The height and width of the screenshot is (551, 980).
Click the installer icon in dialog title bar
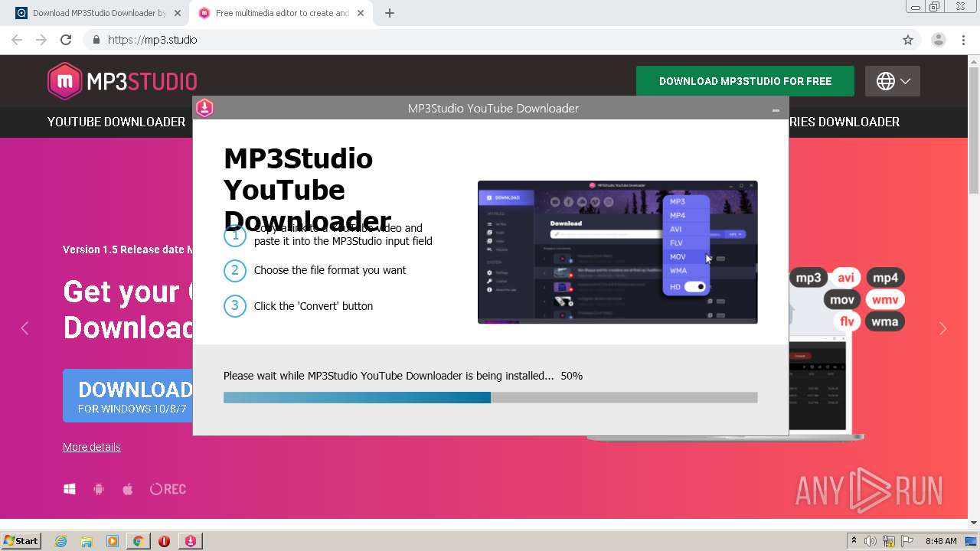click(x=204, y=108)
